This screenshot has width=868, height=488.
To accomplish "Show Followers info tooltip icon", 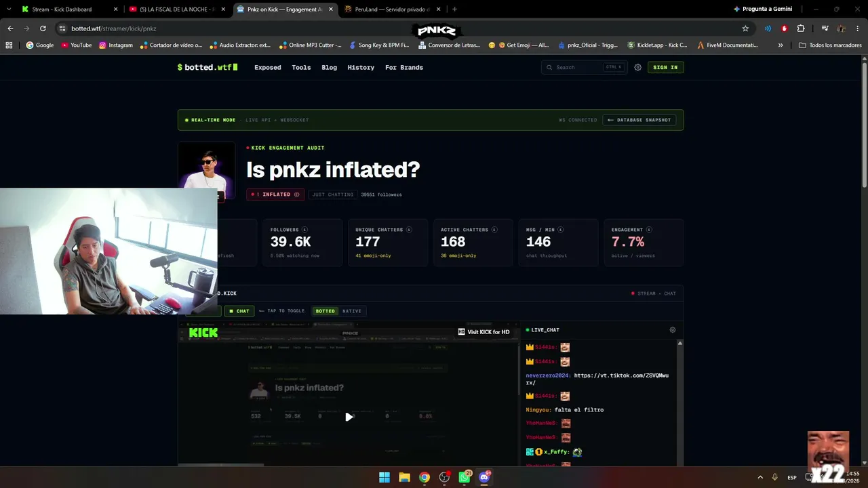I will point(304,230).
